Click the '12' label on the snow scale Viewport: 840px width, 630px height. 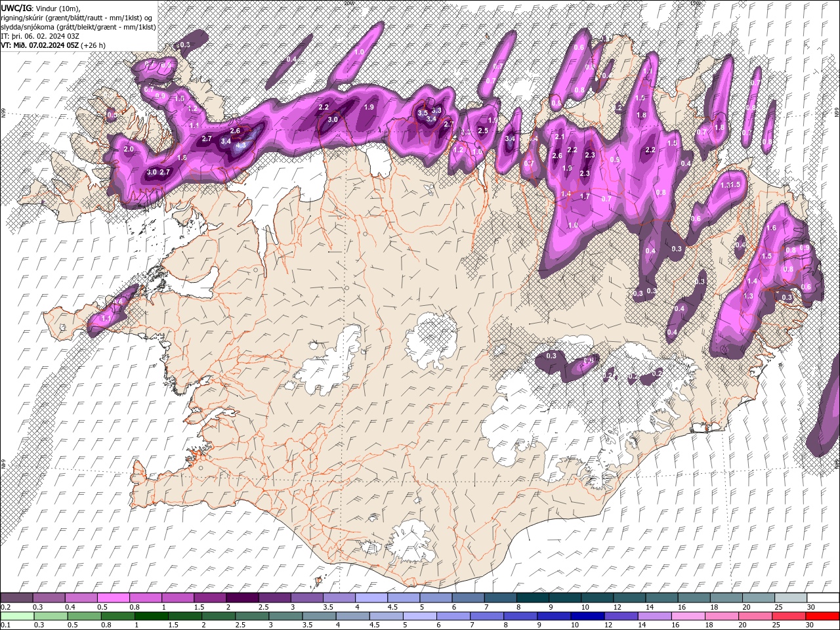click(617, 607)
